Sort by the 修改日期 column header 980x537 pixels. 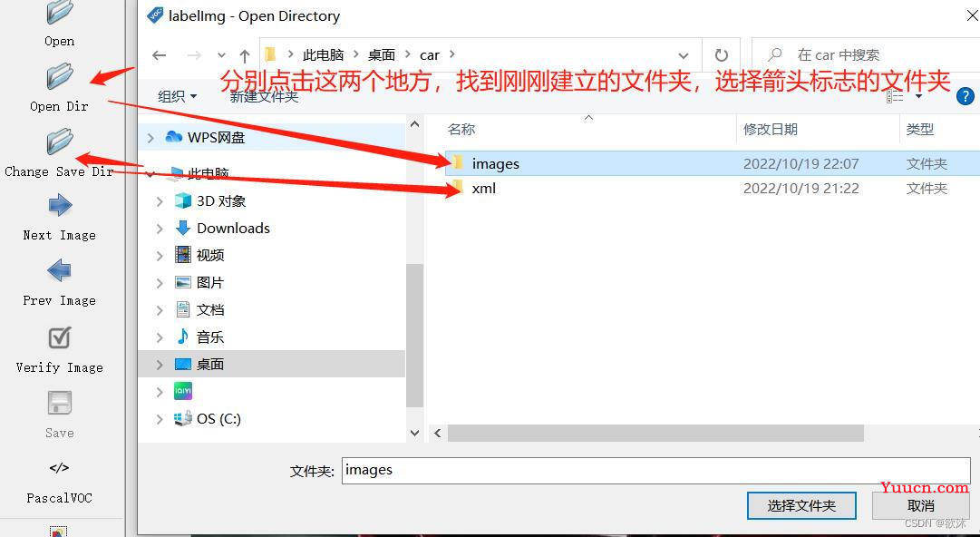point(770,130)
